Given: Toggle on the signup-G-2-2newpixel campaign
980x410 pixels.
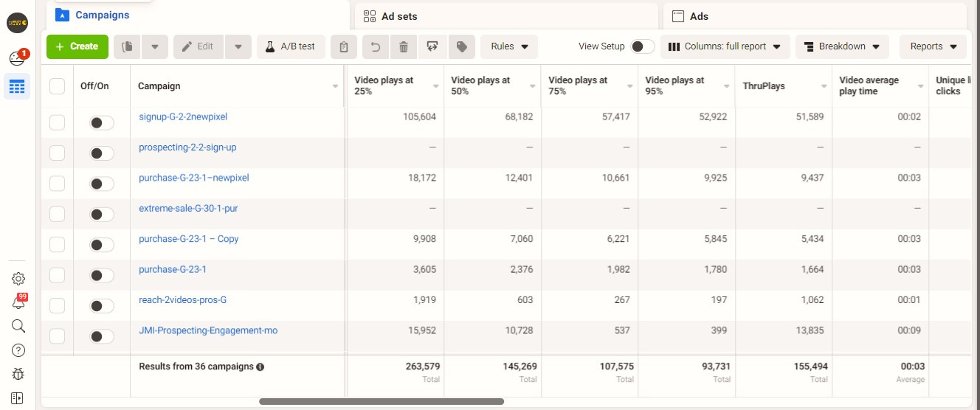Looking at the screenshot, I should (x=102, y=123).
